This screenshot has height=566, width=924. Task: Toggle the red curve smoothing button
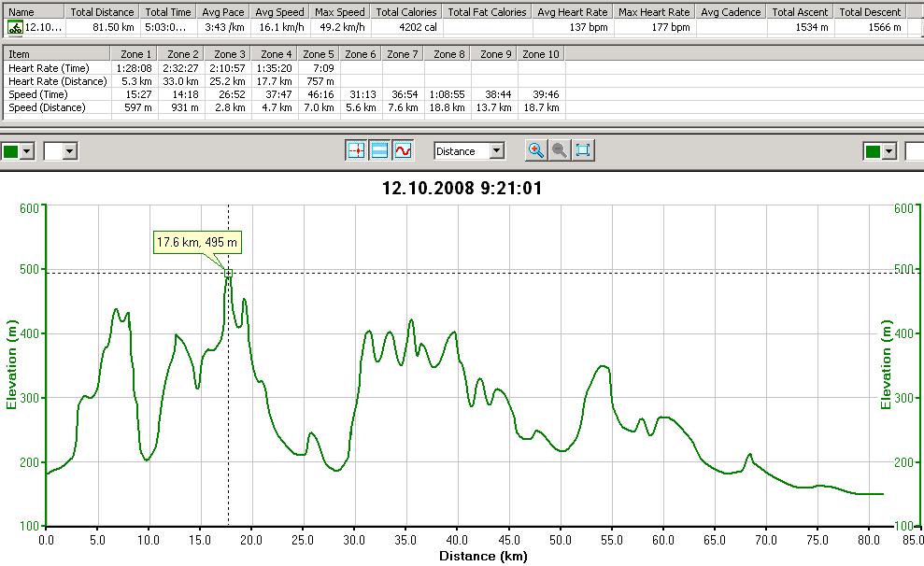click(x=403, y=150)
